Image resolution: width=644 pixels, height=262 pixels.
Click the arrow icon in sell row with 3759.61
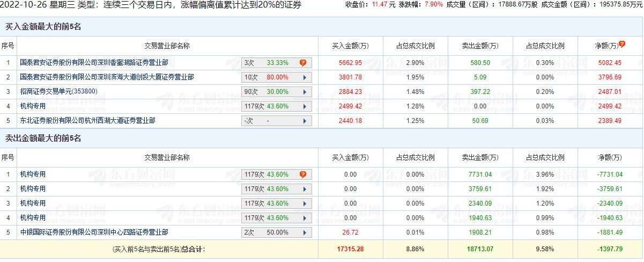[305, 189]
